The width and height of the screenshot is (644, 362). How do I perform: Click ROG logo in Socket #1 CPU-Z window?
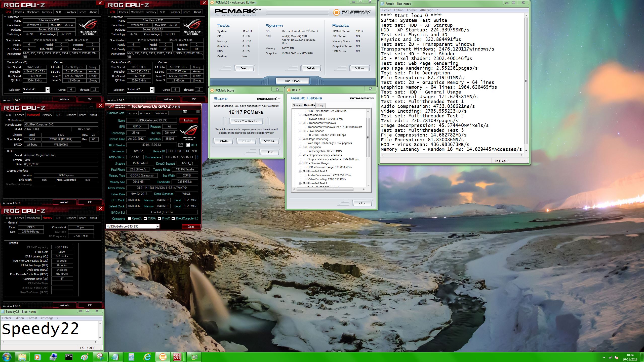[88, 27]
